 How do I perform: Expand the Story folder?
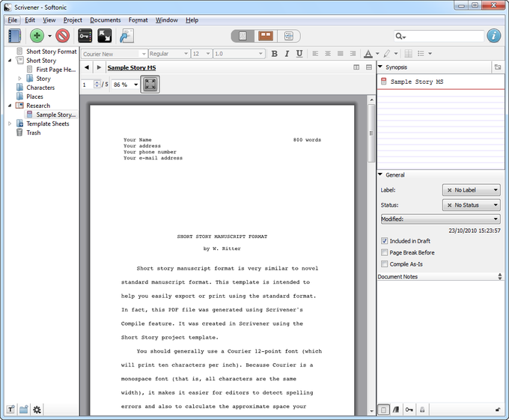point(19,79)
